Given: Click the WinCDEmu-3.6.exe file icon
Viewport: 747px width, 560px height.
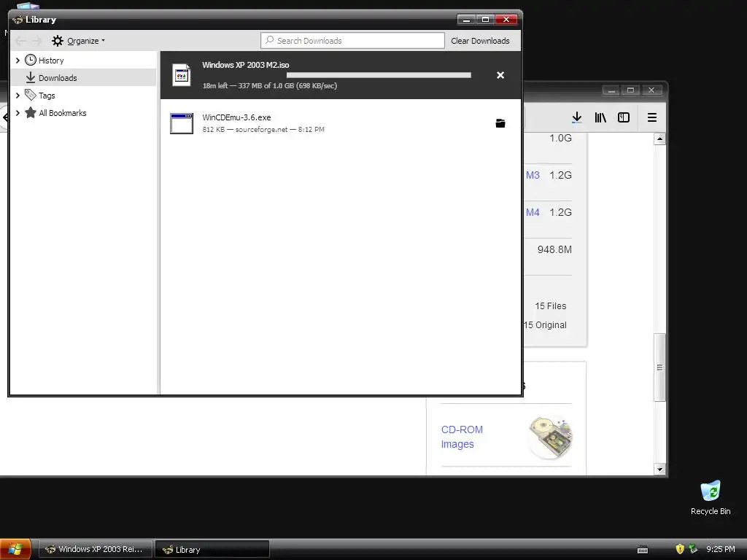Looking at the screenshot, I should pos(182,123).
